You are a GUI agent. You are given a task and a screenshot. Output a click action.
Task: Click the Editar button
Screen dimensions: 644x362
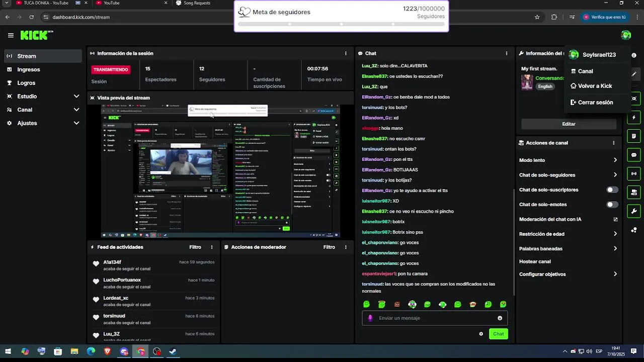569,124
